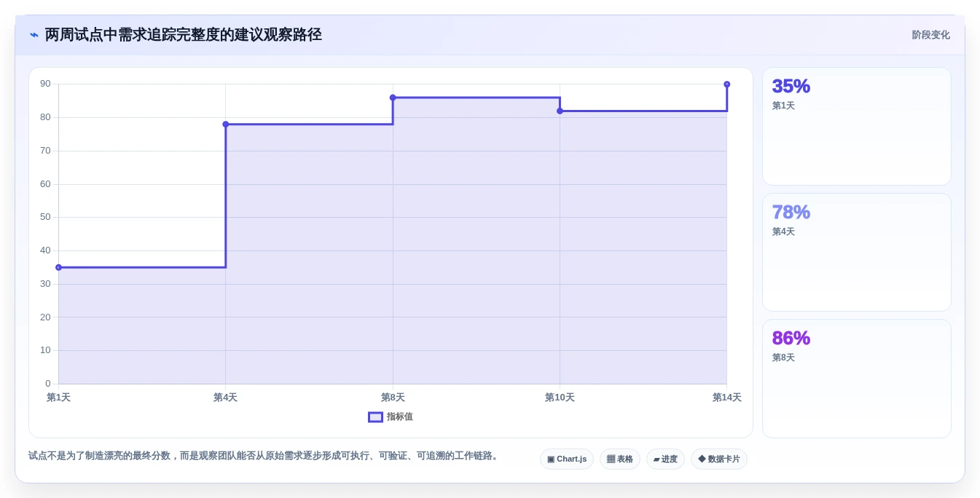Click the footnote text starting 试点不是为了
This screenshot has width=980, height=498.
pos(265,456)
